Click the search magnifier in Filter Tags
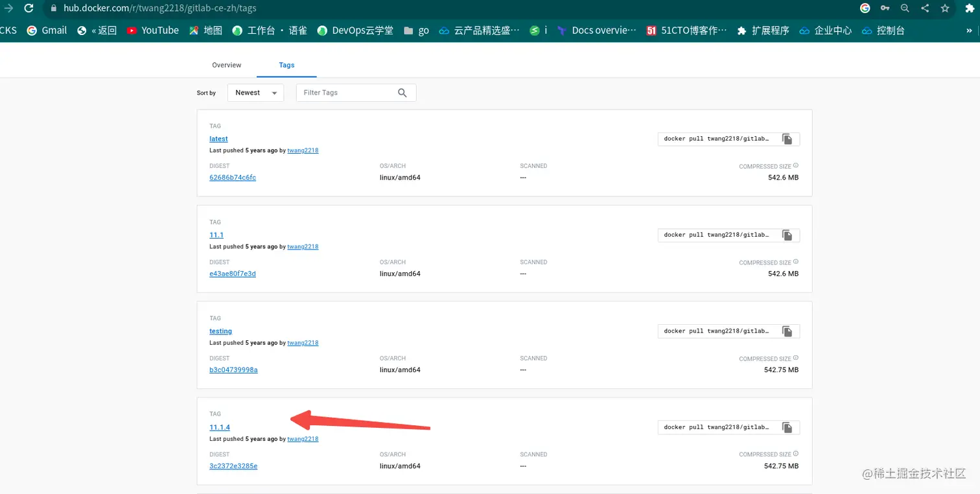The image size is (980, 494). (x=402, y=93)
